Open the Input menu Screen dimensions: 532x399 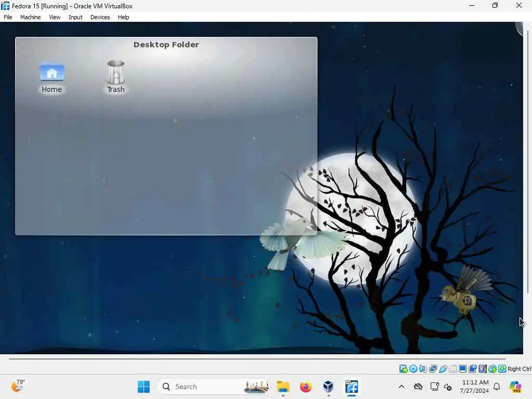pyautogui.click(x=75, y=17)
